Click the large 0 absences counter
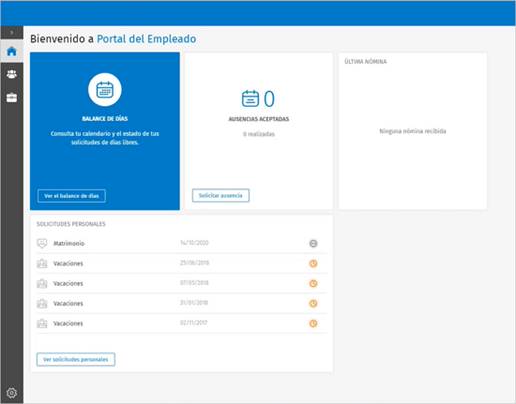Image resolution: width=516 pixels, height=404 pixels. pos(269,99)
